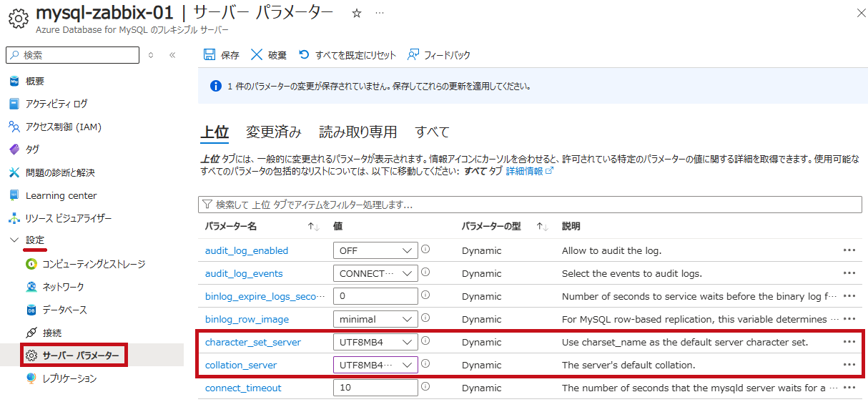The width and height of the screenshot is (868, 402).
Task: Open collation_server parameter link
Action: 241,365
